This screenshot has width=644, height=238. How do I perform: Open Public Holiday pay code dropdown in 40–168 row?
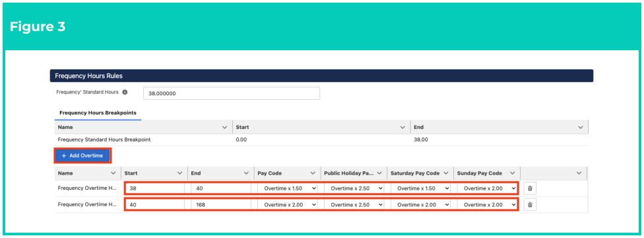click(354, 204)
